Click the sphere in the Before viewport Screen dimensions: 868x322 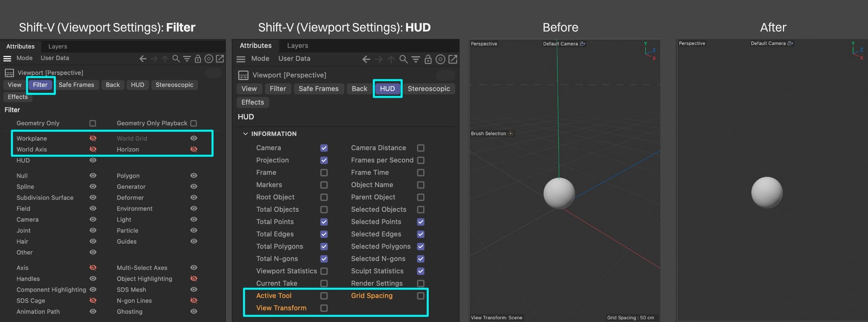pyautogui.click(x=559, y=194)
